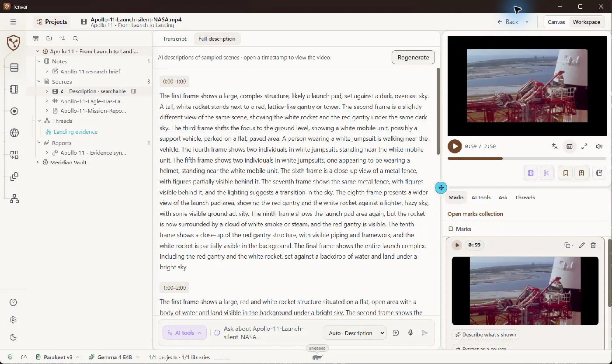Open the Ask tab in the right panel
The image size is (612, 364).
[x=503, y=198]
